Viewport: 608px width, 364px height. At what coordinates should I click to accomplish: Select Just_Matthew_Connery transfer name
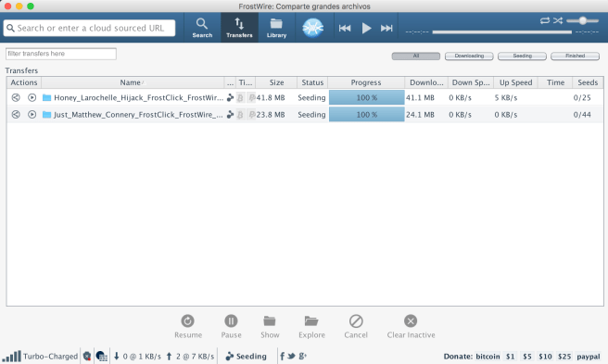click(x=138, y=114)
